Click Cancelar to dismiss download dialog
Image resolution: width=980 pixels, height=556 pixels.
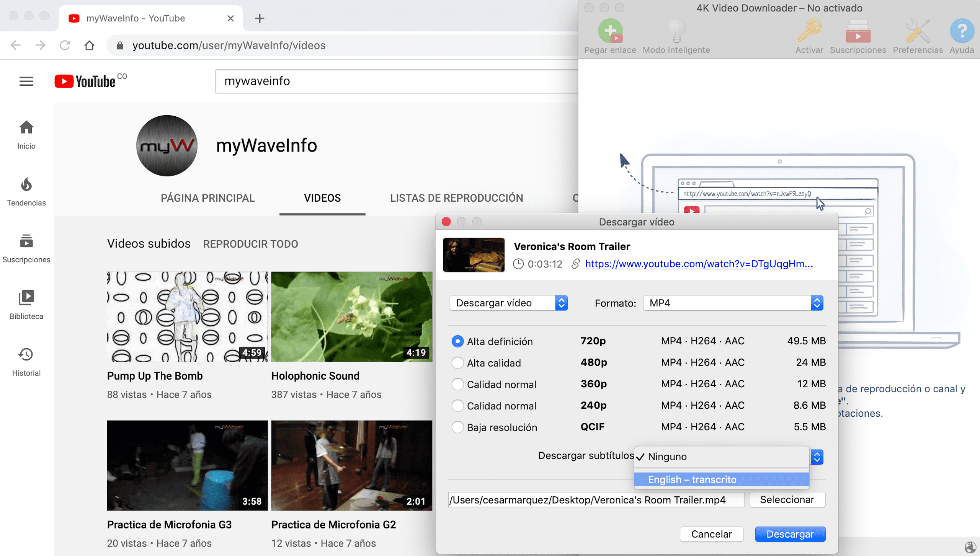[711, 534]
